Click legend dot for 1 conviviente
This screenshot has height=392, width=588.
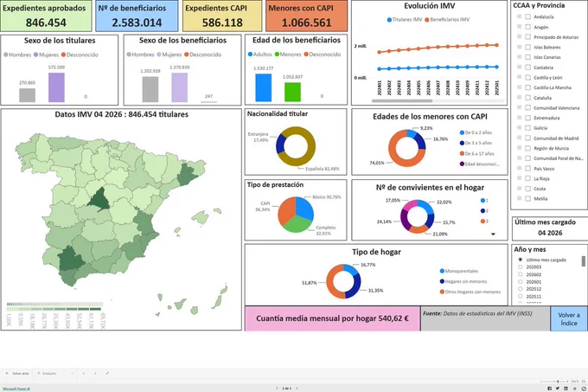pyautogui.click(x=483, y=200)
